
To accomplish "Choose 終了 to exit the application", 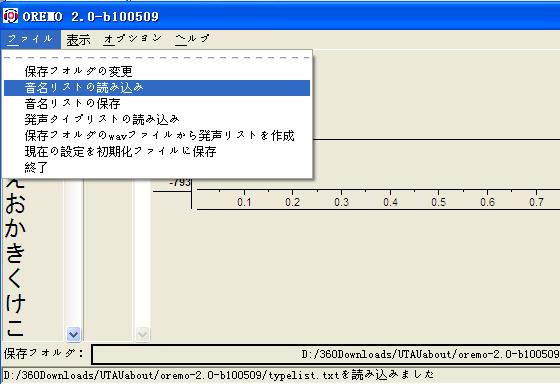I will point(157,167).
